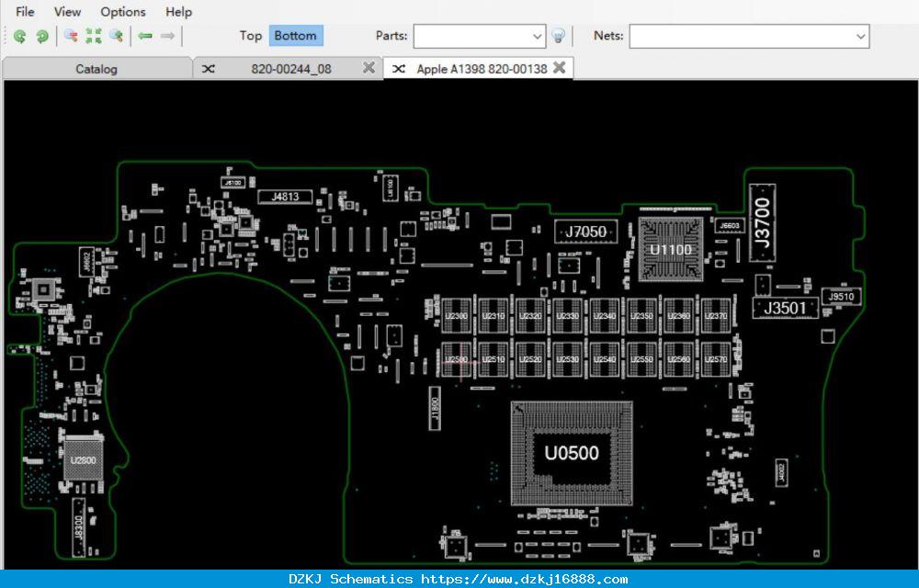Click the zoom out magnifier icon

[x=71, y=37]
